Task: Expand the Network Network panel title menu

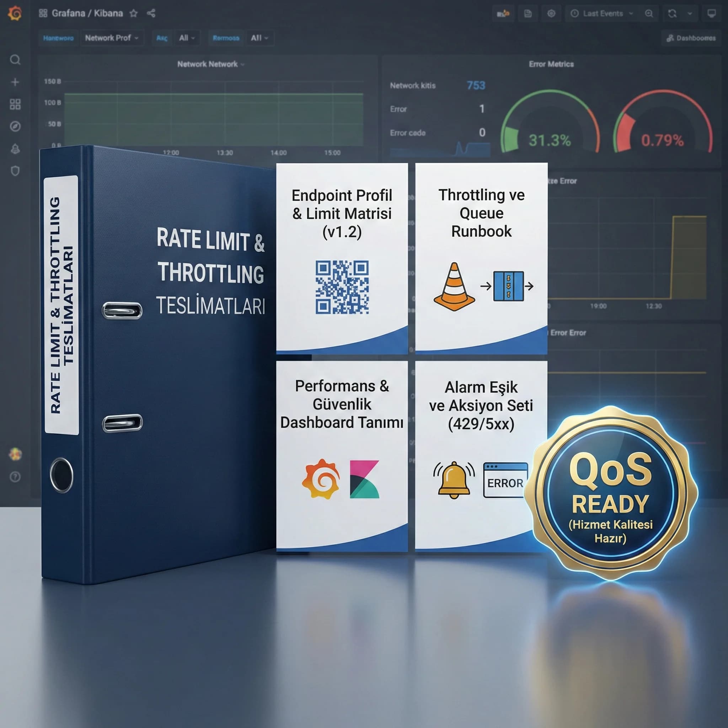Action: pyautogui.click(x=211, y=64)
